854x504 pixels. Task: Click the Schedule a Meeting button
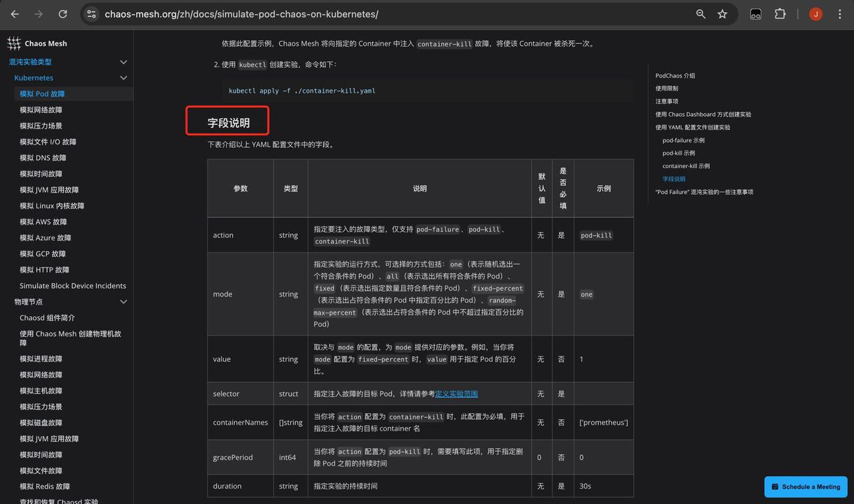tap(806, 487)
